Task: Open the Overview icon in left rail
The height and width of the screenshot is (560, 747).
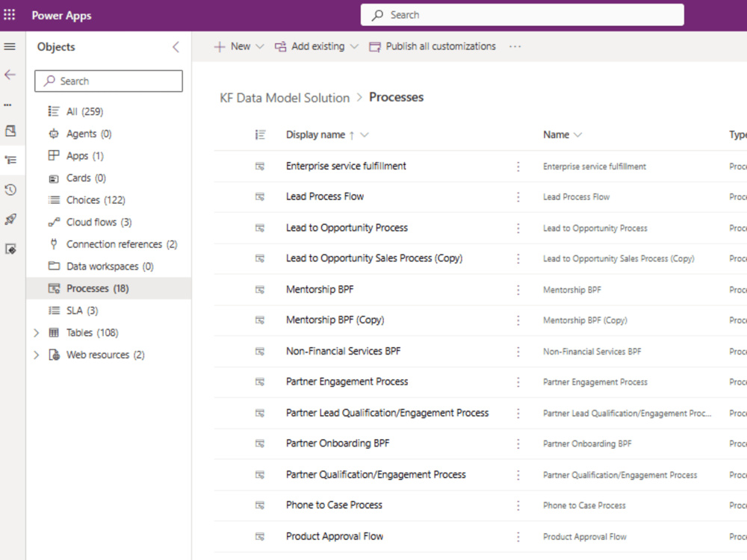Action: (10, 131)
